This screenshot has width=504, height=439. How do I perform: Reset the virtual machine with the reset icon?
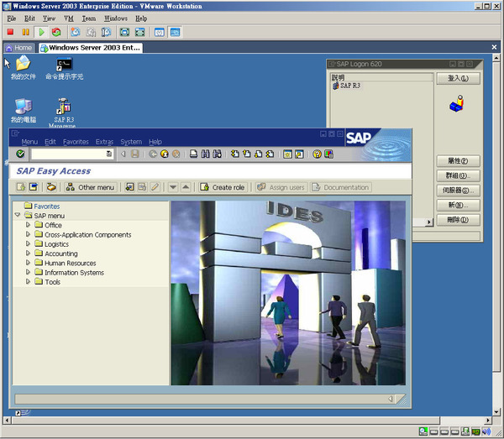point(56,32)
